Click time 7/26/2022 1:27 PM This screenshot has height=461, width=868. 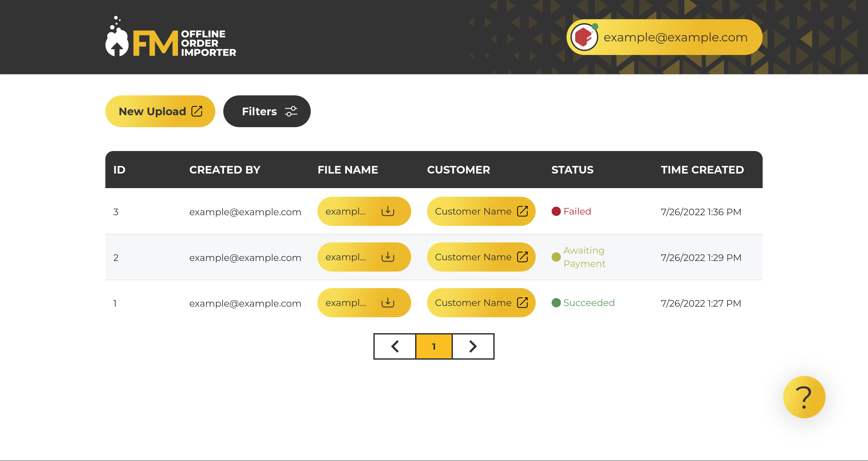pyautogui.click(x=701, y=303)
